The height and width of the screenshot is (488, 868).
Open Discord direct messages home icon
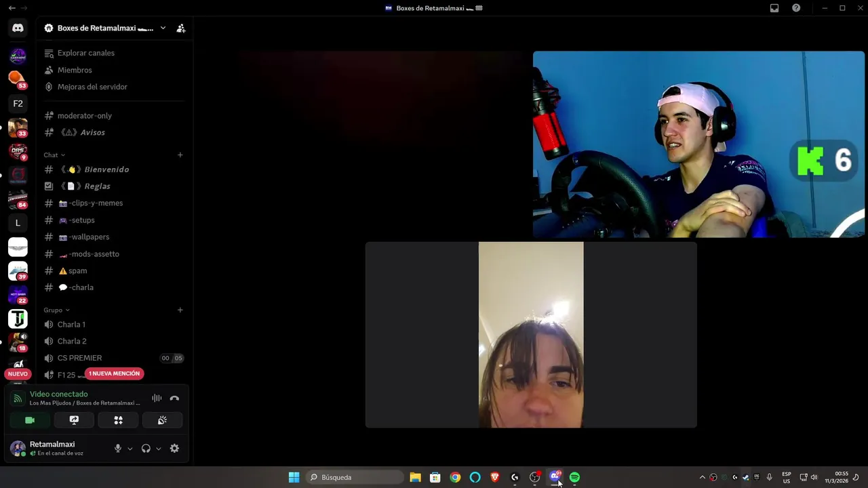pos(18,28)
